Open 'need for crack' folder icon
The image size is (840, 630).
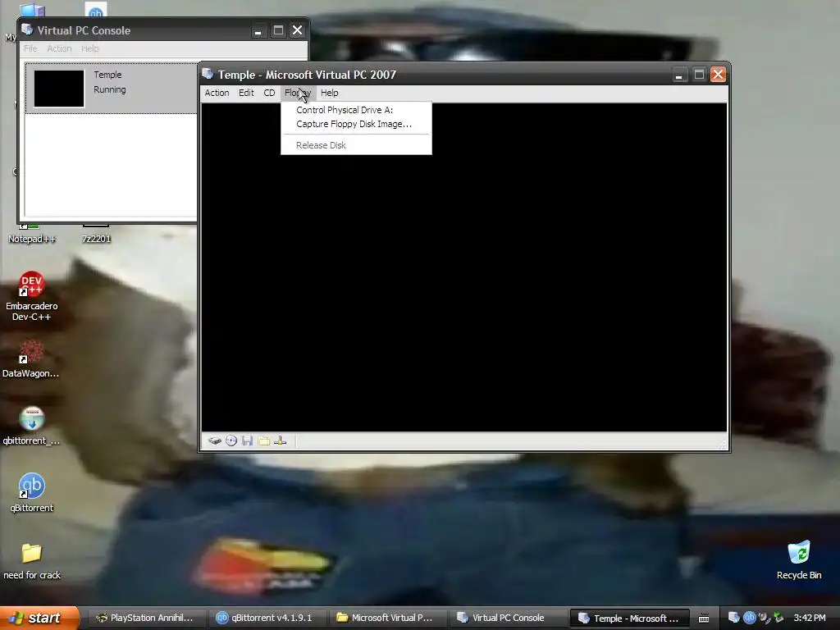pos(32,560)
